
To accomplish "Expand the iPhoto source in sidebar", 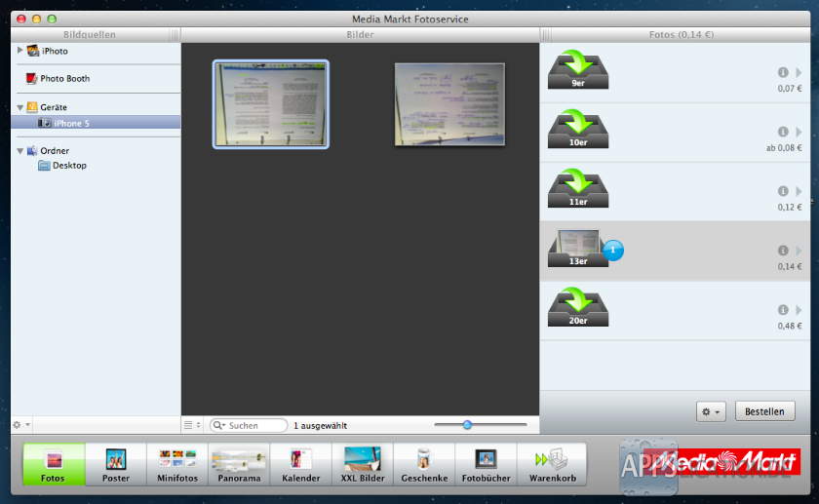I will click(x=19, y=50).
